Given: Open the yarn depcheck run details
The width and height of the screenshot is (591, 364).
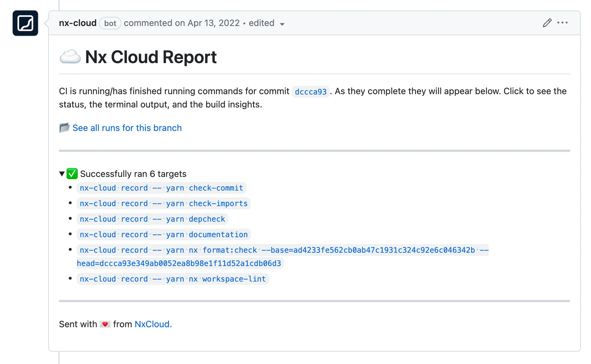Looking at the screenshot, I should click(152, 219).
